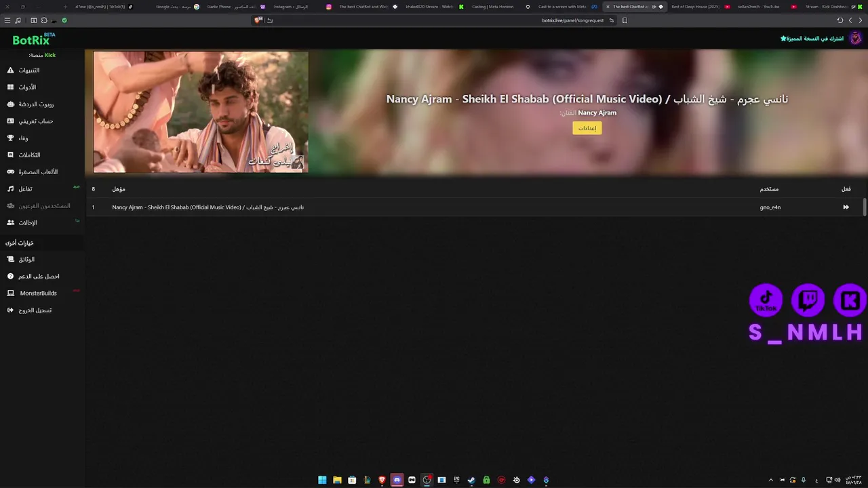The height and width of the screenshot is (488, 868).
Task: Click the اشترك في النسخة المميزة premium link
Action: (x=812, y=39)
